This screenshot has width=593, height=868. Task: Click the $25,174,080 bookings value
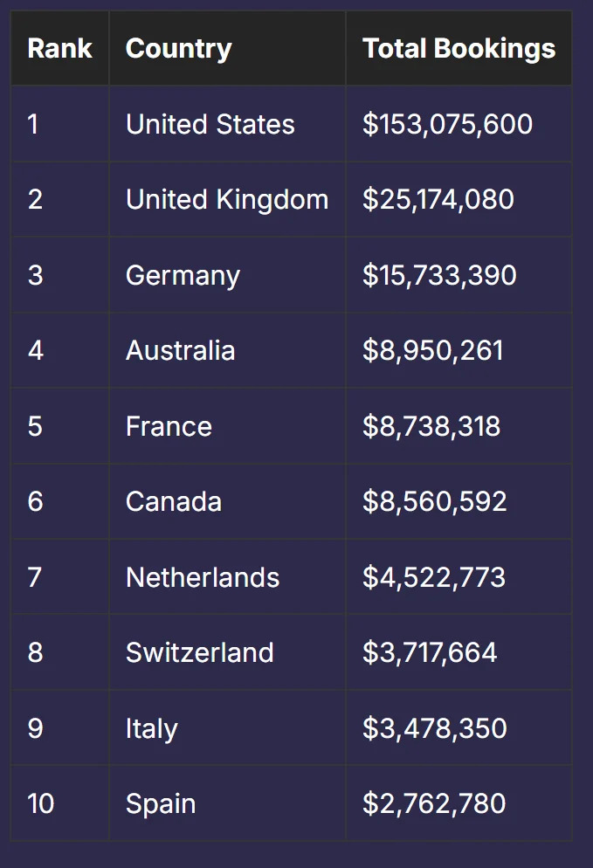[438, 199]
